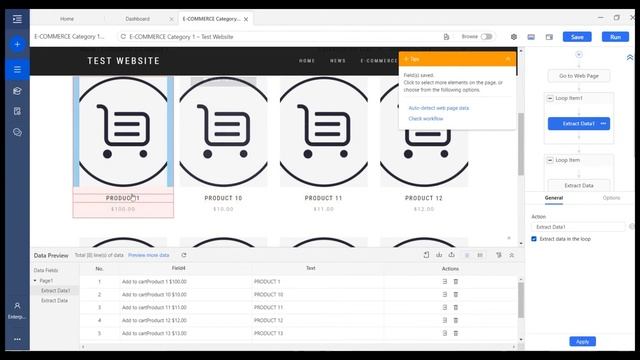Click Auto-detect web page data link
The height and width of the screenshot is (360, 640).
[439, 108]
